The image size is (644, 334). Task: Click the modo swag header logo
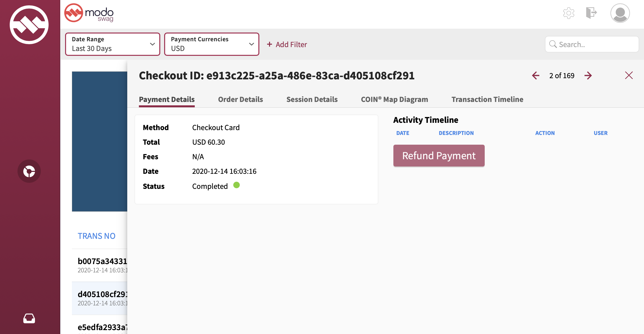coord(89,13)
